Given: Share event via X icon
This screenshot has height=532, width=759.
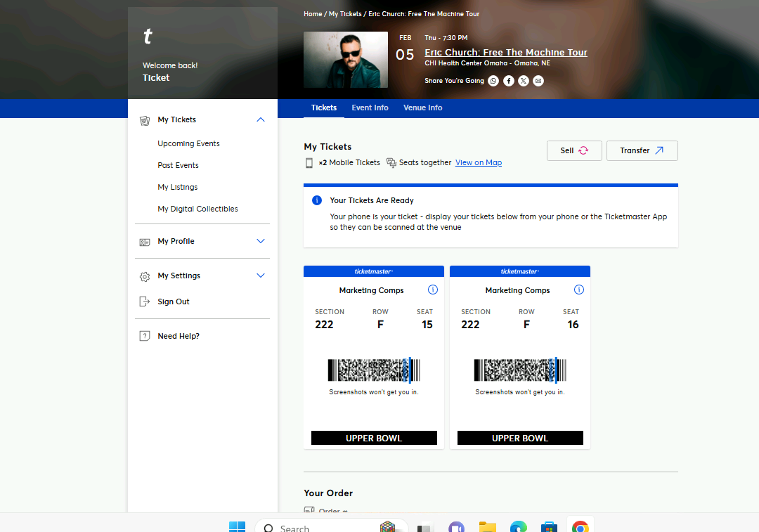Looking at the screenshot, I should 524,81.
